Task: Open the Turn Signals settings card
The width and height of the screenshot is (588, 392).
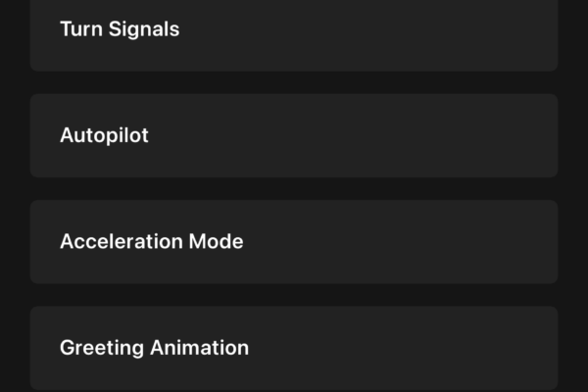Action: pyautogui.click(x=294, y=31)
